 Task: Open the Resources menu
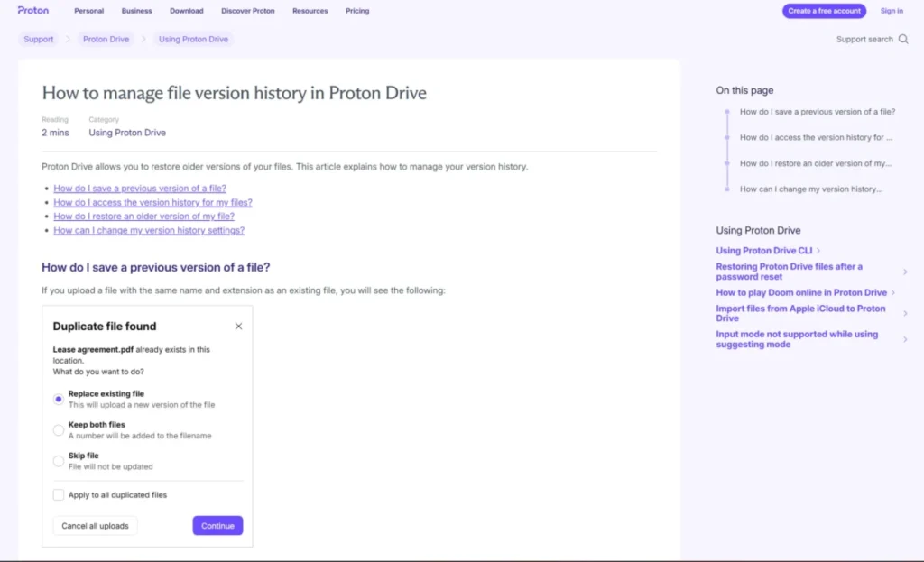[310, 11]
